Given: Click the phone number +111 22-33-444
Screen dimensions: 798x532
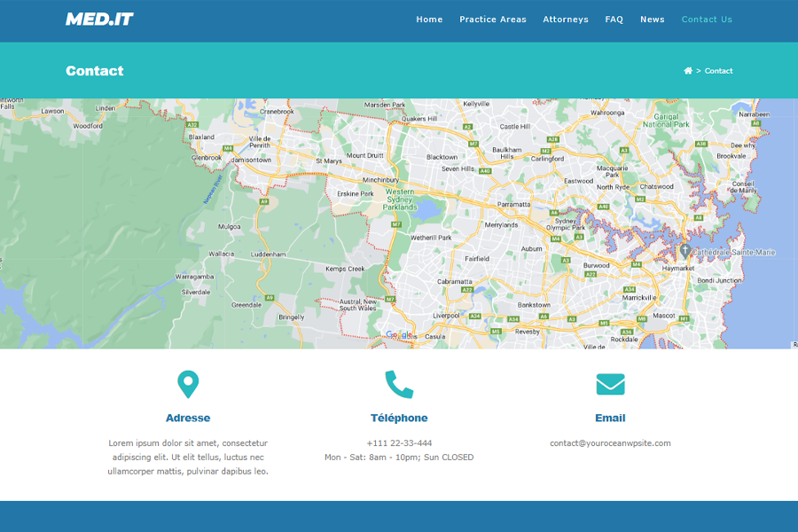Looking at the screenshot, I should pos(399,443).
